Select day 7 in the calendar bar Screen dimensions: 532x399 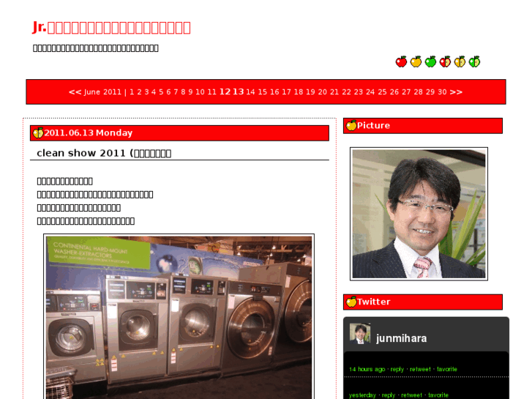[x=176, y=92]
